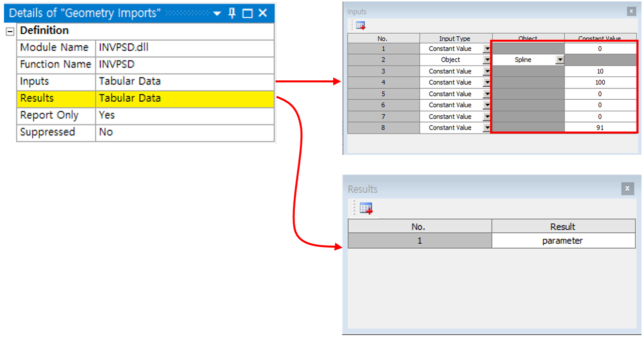Image resolution: width=644 pixels, height=337 pixels.
Task: Maximize the Details of Geometry Imports panel
Action: (x=247, y=13)
